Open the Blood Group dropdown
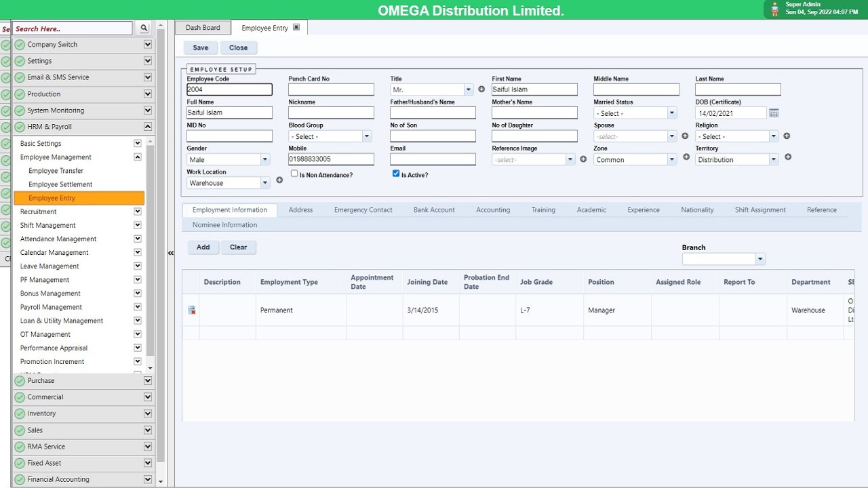The height and width of the screenshot is (488, 868). [x=367, y=136]
